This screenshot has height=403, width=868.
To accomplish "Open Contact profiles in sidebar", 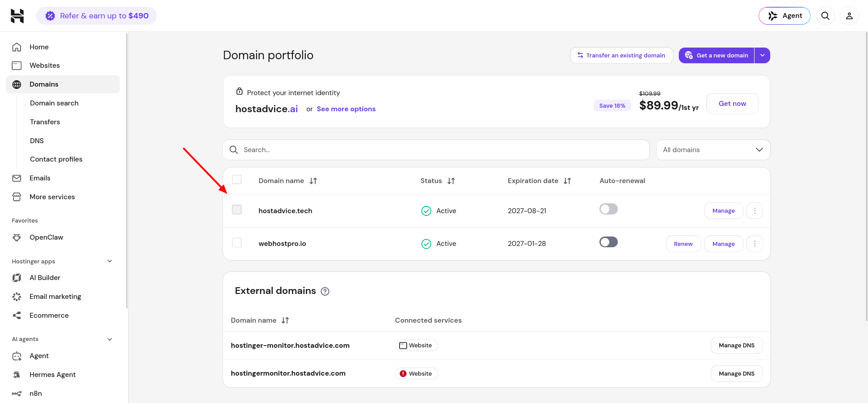I will click(56, 159).
